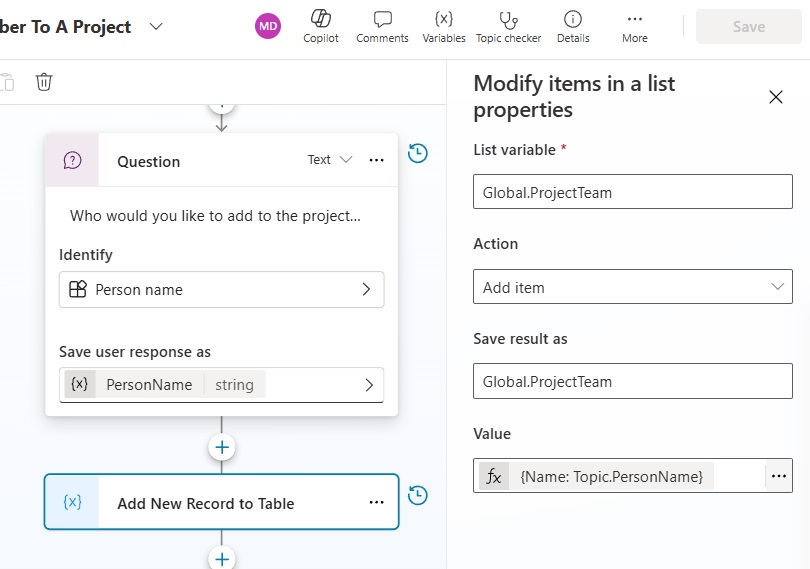
Task: Open topic Details
Action: pos(573,26)
